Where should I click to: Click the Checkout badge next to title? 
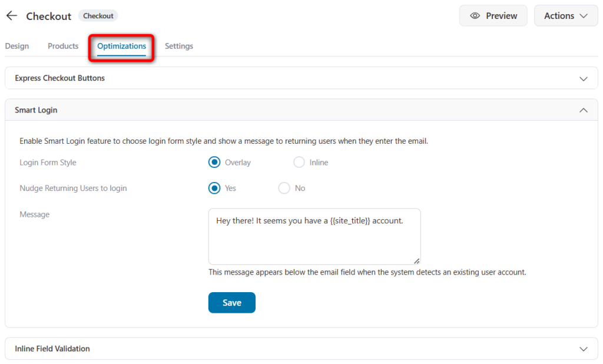point(98,16)
